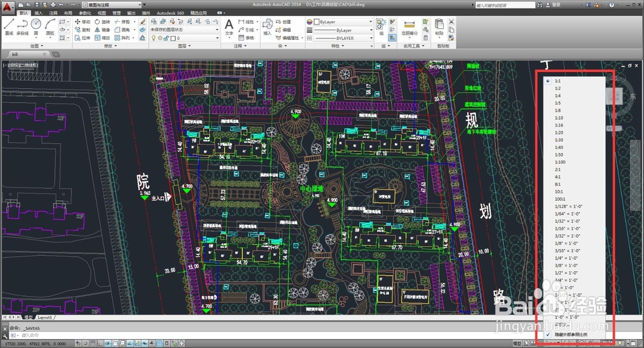The image size is (644, 348).
Task: Select the 1:2 scale option
Action: pos(557,88)
